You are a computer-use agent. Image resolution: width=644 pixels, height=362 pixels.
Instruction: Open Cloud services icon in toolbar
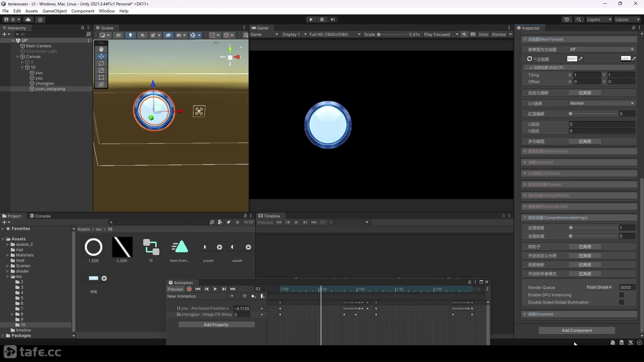pyautogui.click(x=28, y=19)
